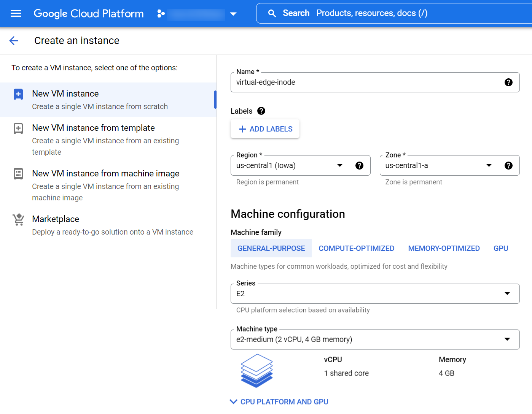This screenshot has width=532, height=414.
Task: Click the 'Machine configuration' heading
Action: [288, 214]
